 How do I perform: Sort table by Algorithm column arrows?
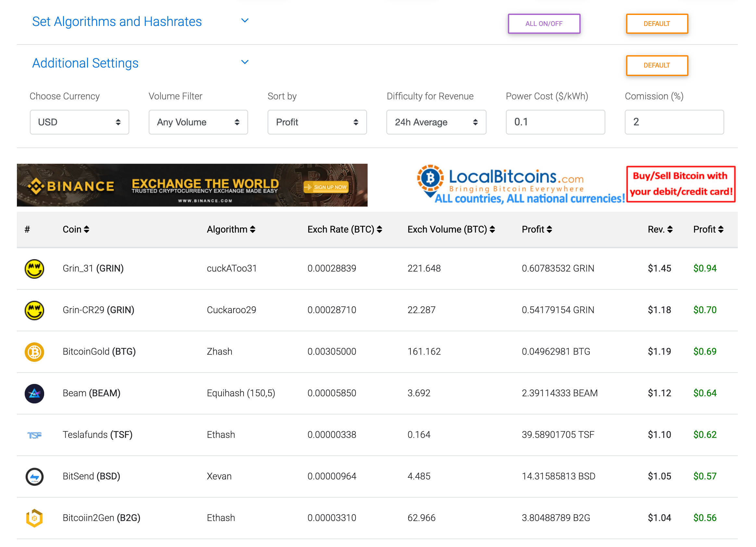pos(253,230)
